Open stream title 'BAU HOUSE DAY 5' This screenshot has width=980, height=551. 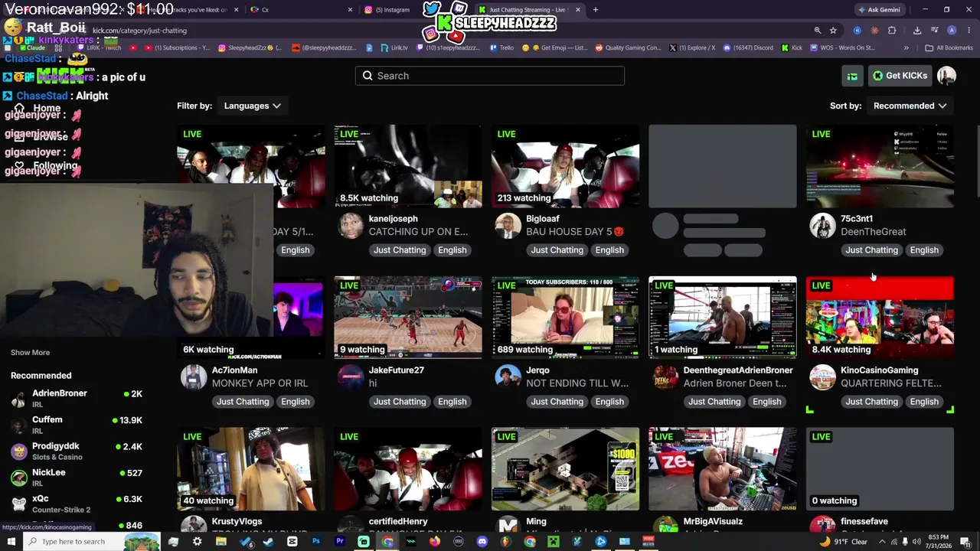point(575,232)
